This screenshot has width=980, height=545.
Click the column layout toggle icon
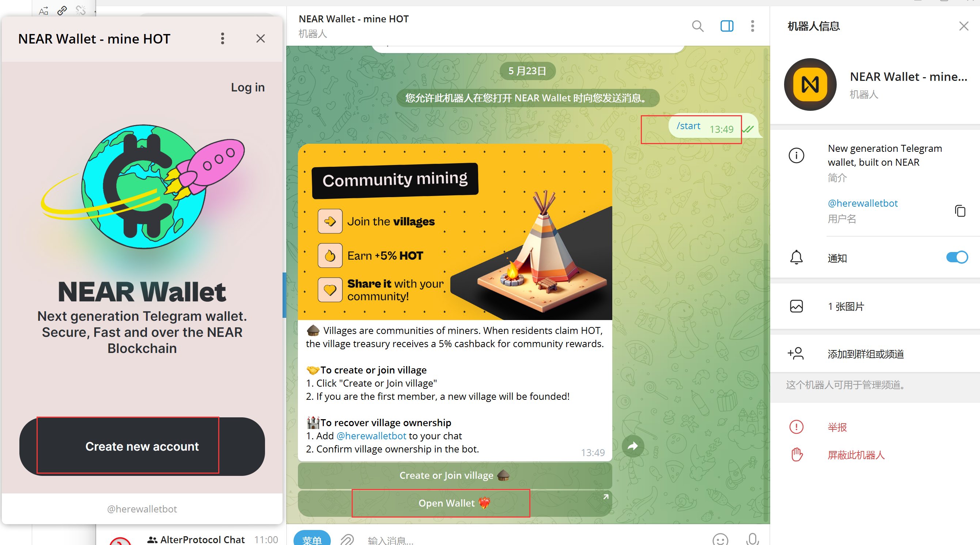(x=726, y=27)
